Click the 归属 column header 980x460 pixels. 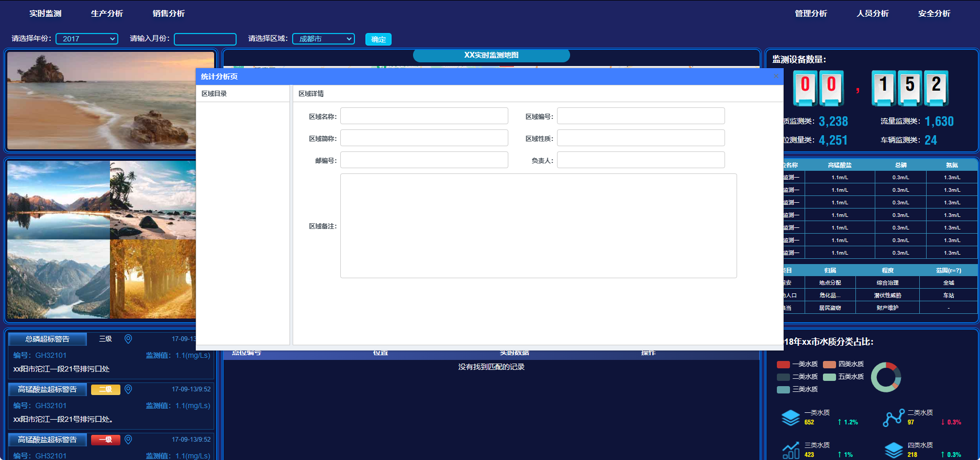point(830,270)
